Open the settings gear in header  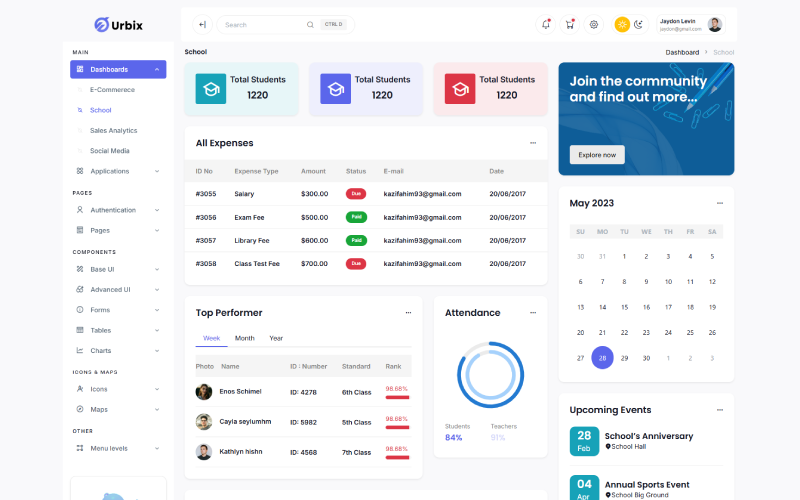593,24
